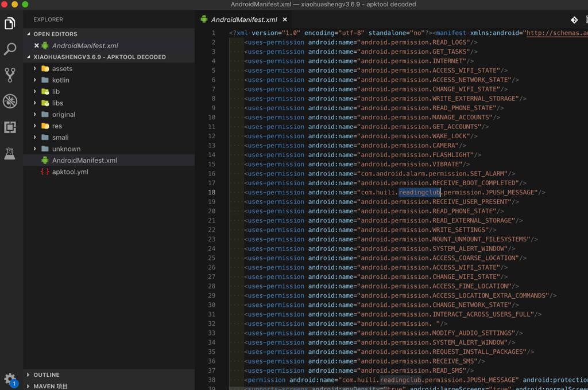Screen dimensions: 588x390
Task: Select AndroidManifest.xml in Open Editors
Action: point(109,45)
